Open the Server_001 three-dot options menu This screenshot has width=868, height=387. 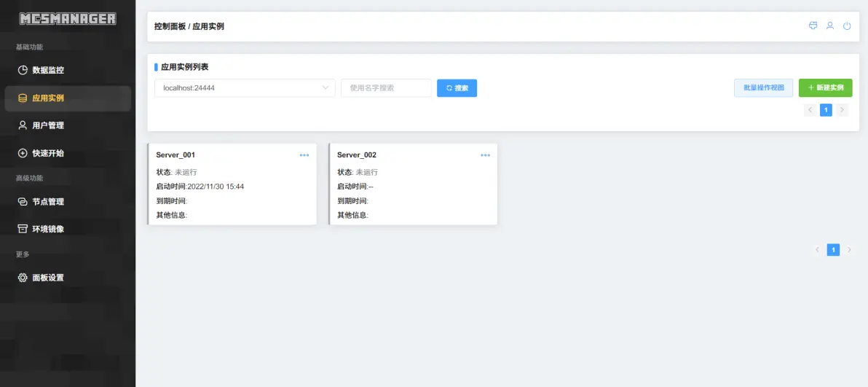(304, 155)
